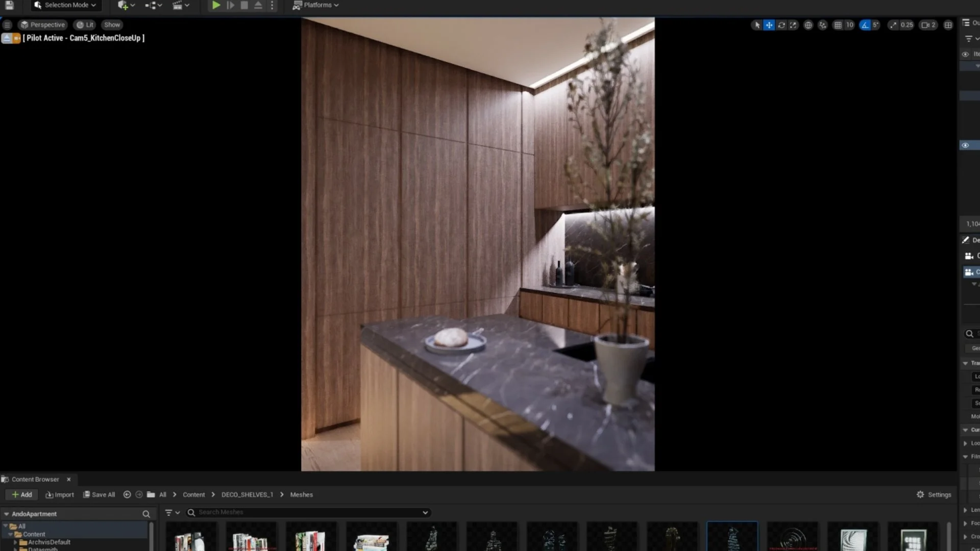Open the viewport Show menu
The width and height of the screenshot is (980, 551).
(111, 24)
